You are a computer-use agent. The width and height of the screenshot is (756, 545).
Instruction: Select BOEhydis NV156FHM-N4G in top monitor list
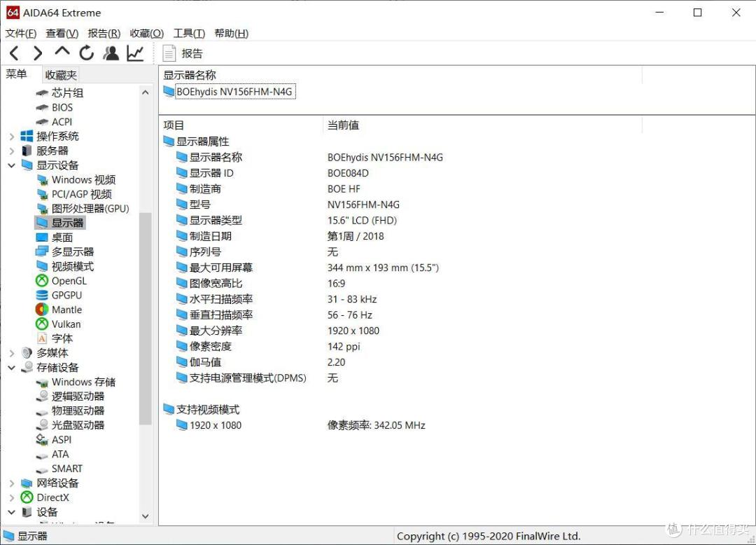[234, 92]
